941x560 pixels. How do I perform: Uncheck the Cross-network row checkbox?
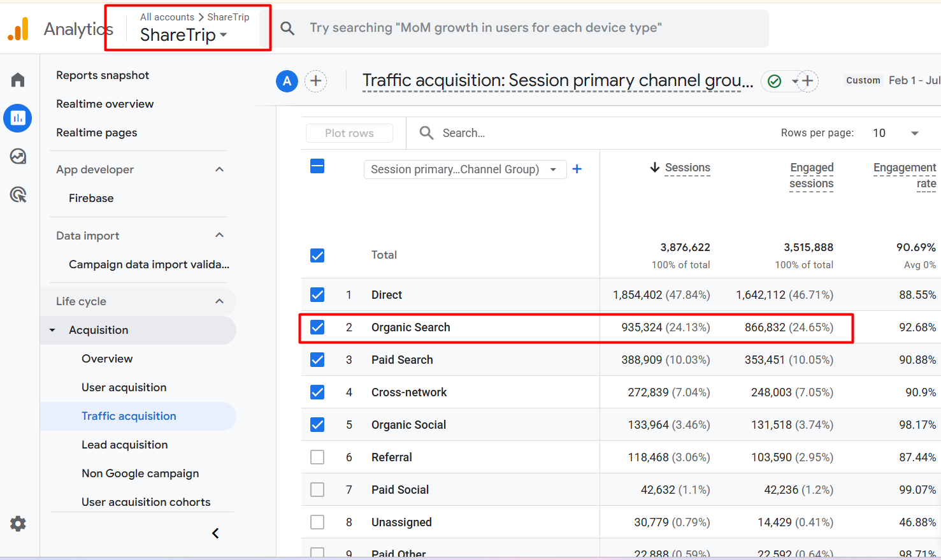point(317,392)
